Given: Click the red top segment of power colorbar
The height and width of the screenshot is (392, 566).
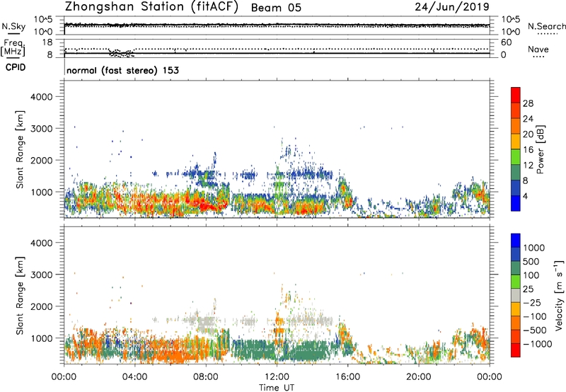Looking at the screenshot, I should (516, 96).
